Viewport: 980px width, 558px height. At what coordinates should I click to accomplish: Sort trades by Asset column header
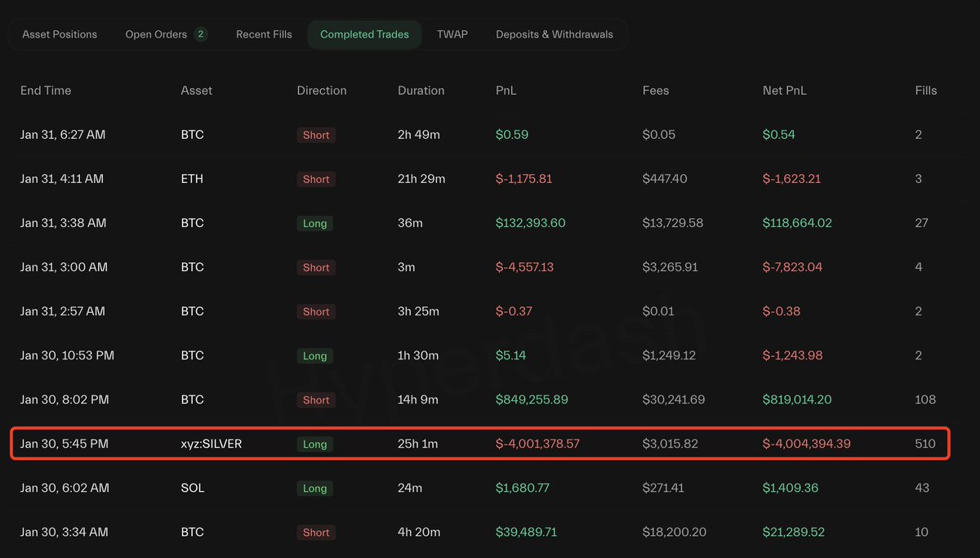coord(196,91)
